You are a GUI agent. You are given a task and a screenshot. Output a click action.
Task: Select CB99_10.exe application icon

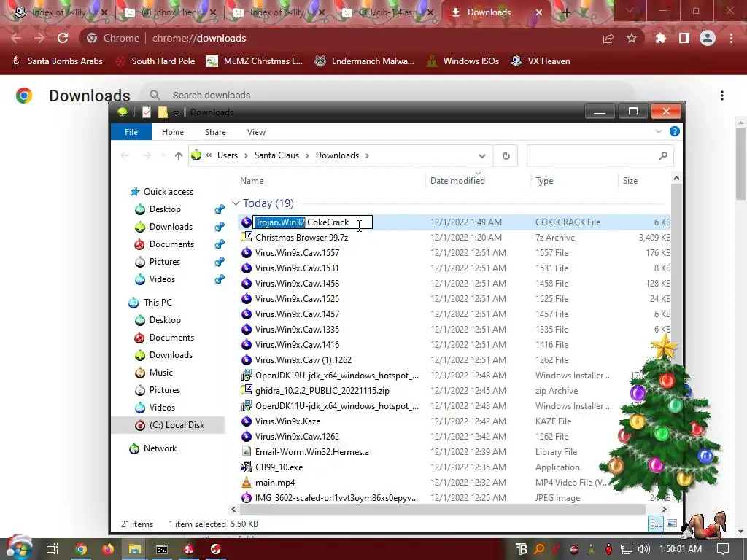pos(247,467)
